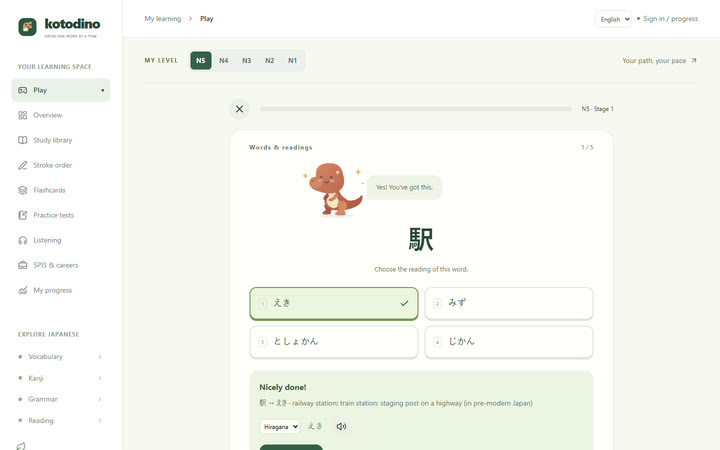720x450 pixels.
Task: Open the Vocabulary explore item
Action: click(60, 357)
